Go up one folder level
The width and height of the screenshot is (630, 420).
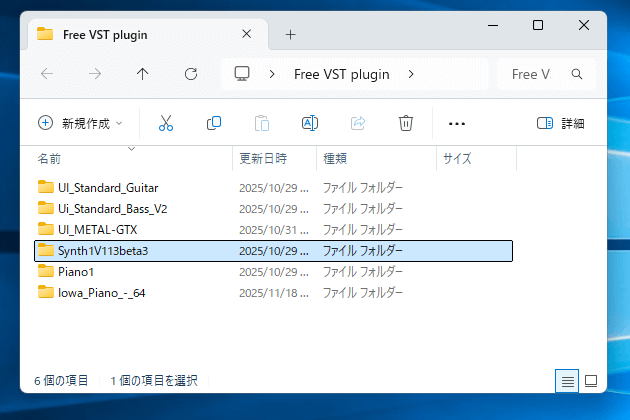click(x=143, y=74)
